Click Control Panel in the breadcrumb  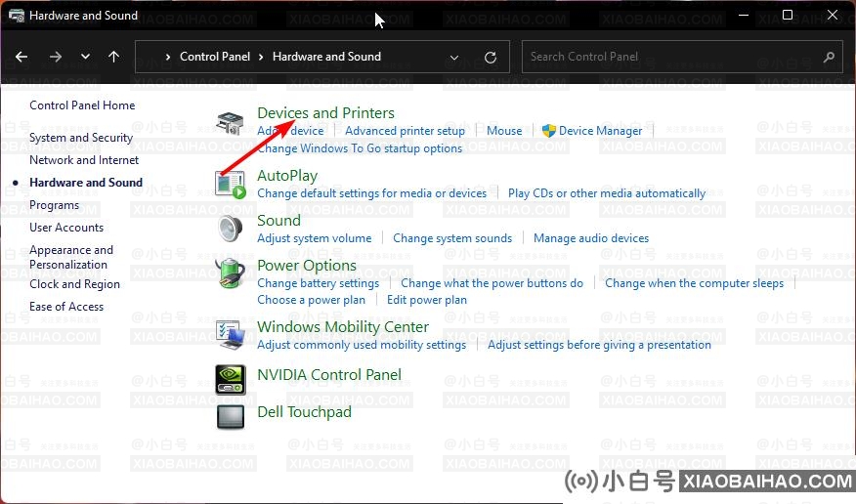tap(215, 57)
